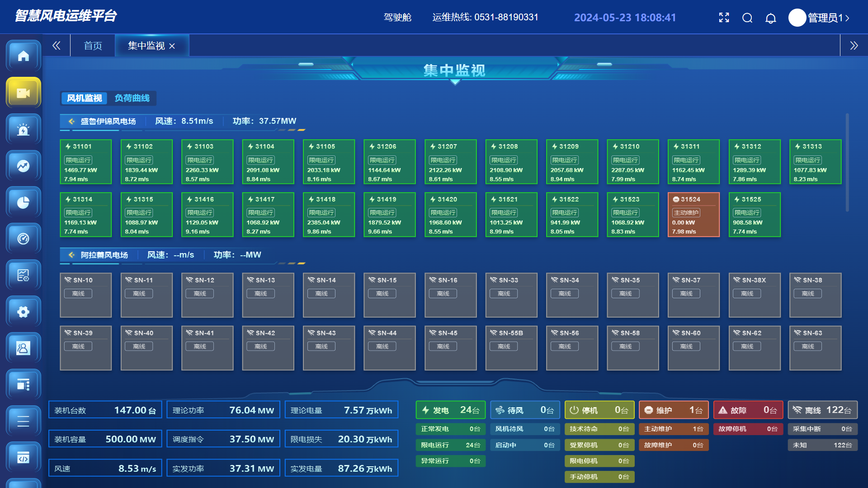Viewport: 868px width, 488px height.
Task: Open the pie chart sidebar icon
Action: click(x=23, y=202)
